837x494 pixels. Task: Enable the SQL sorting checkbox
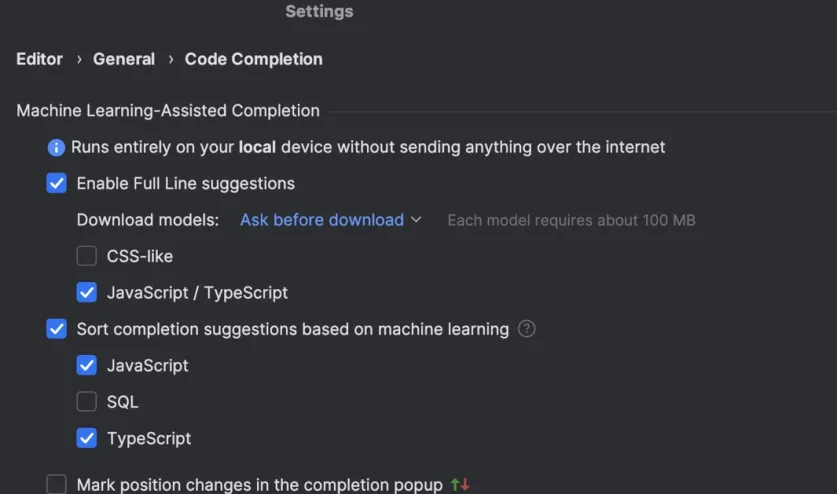tap(87, 402)
